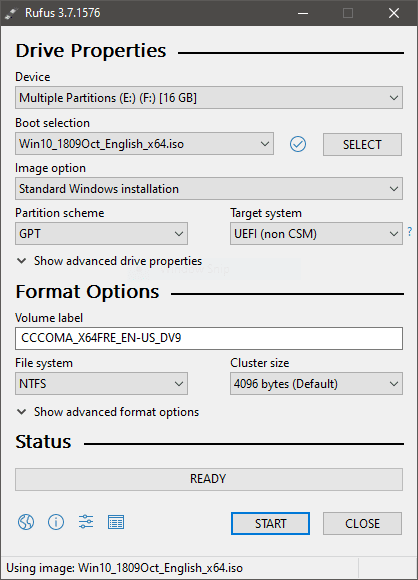Image resolution: width=418 pixels, height=580 pixels.
Task: Expand Show advanced drive properties
Action: tap(109, 261)
